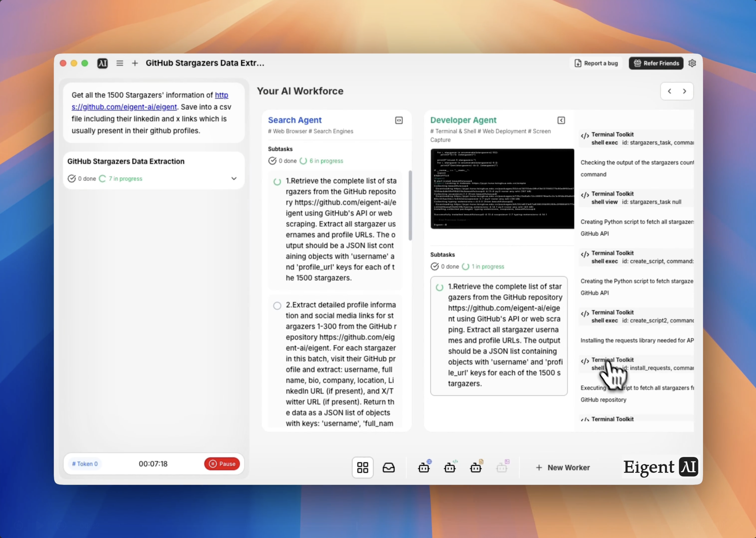Click the Developer Agent title
Viewport: 756px width, 538px height.
point(463,120)
